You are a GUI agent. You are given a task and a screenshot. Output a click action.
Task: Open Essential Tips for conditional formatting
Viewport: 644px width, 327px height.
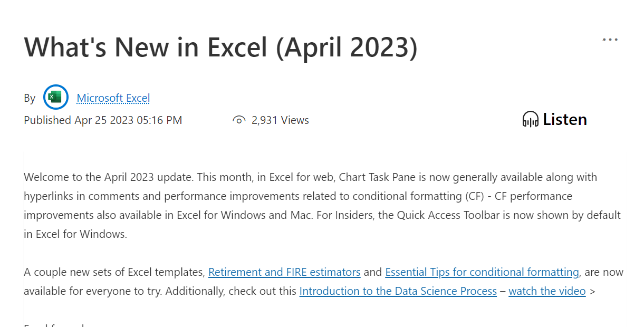pos(482,272)
